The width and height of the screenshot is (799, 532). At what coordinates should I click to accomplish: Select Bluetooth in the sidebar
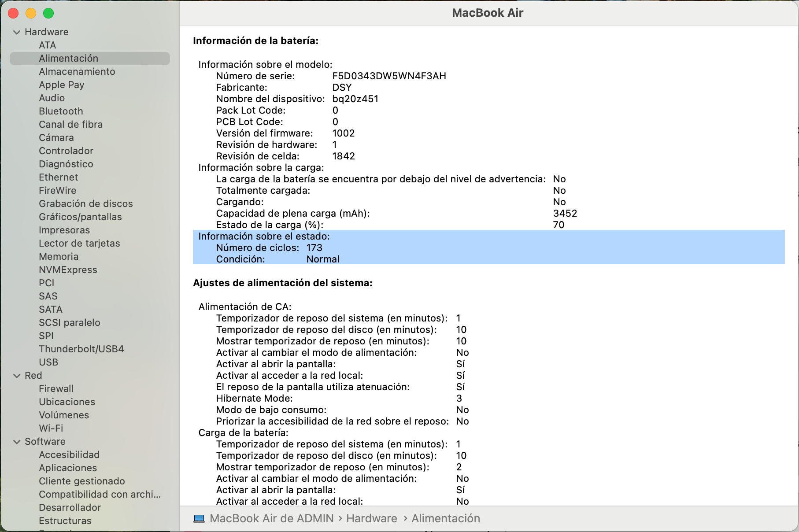tap(61, 111)
